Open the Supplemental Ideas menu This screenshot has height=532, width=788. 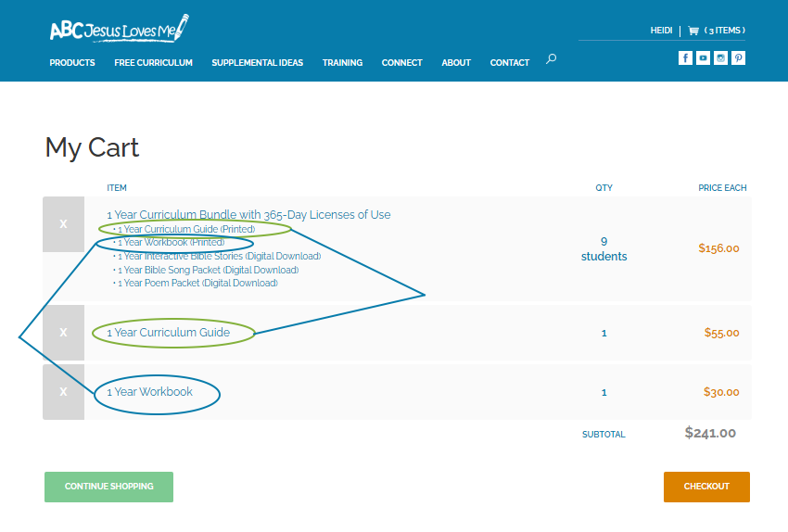pos(258,63)
